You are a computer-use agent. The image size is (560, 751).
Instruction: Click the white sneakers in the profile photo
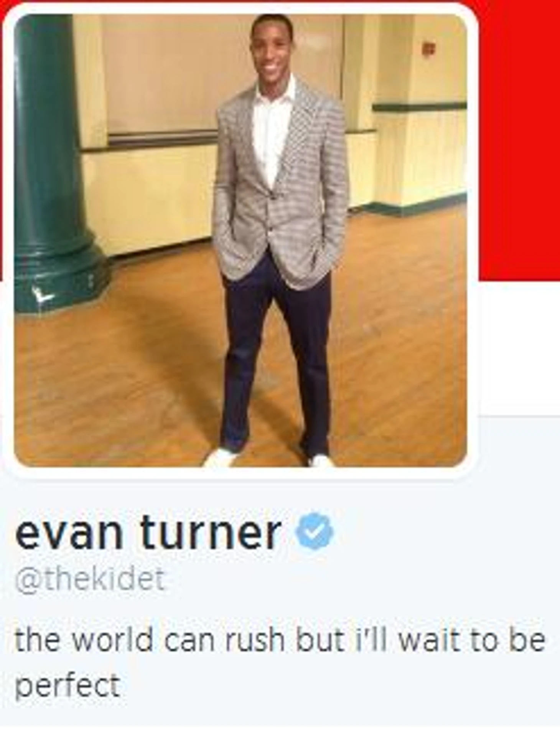268,458
